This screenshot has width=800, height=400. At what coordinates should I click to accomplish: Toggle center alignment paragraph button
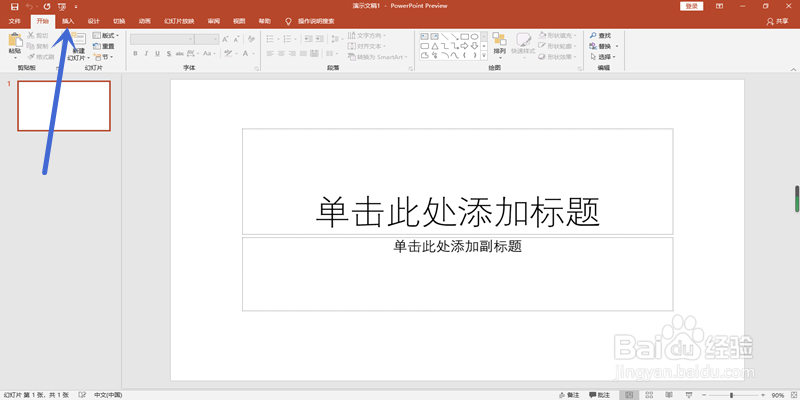(281, 54)
